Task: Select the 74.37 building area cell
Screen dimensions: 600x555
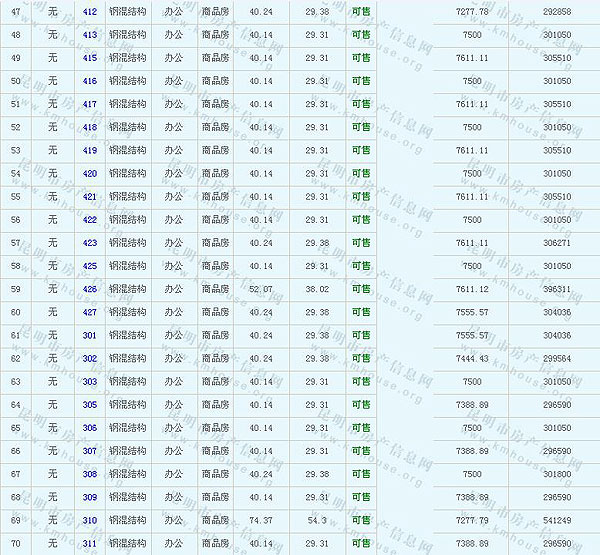Action: coord(261,520)
